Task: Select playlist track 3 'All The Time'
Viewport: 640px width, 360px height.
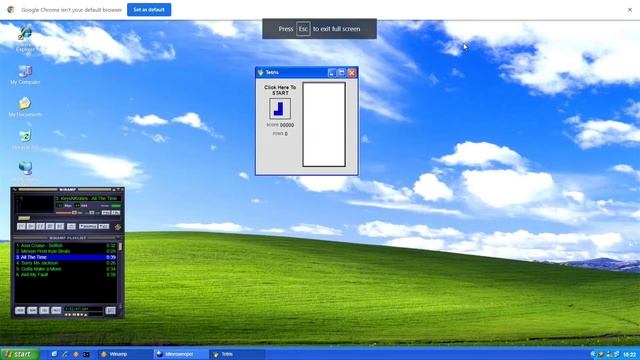Action: (x=66, y=258)
